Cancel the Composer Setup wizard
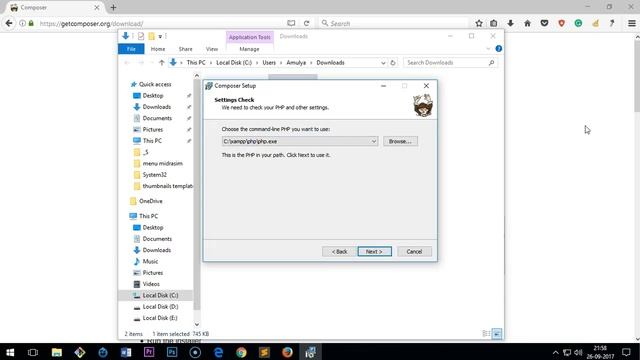Screen dimensions: 640x360 pos(414,251)
